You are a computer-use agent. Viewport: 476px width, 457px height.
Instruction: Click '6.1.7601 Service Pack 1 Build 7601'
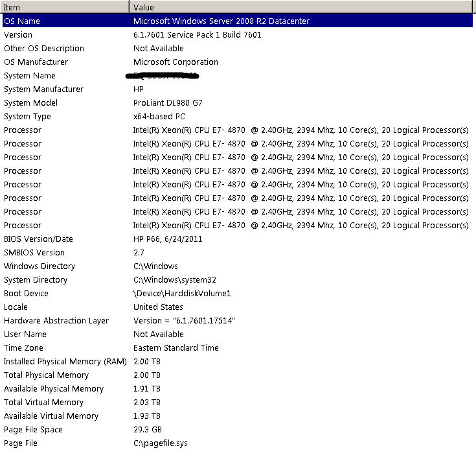198,34
